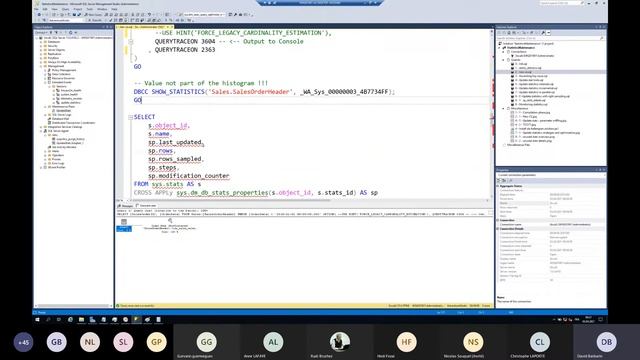Viewport: 640px width, 360px height.
Task: Select the Resource Governor node
Action: click(63, 78)
